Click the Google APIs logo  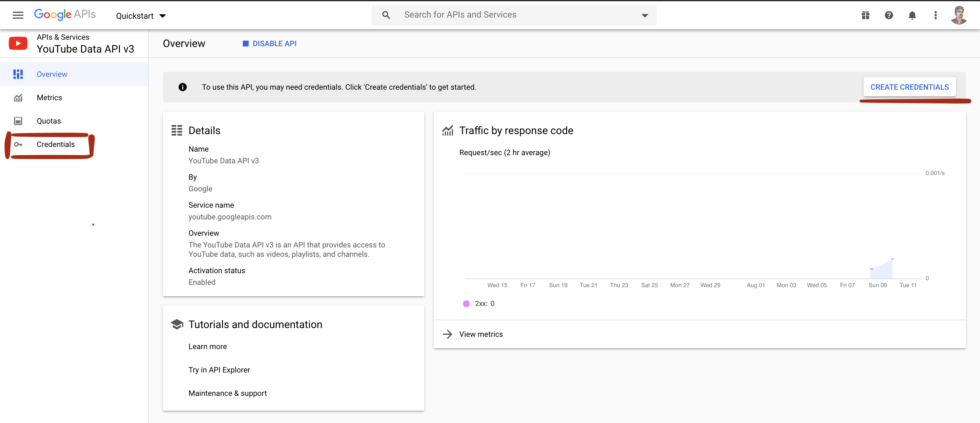(x=65, y=15)
